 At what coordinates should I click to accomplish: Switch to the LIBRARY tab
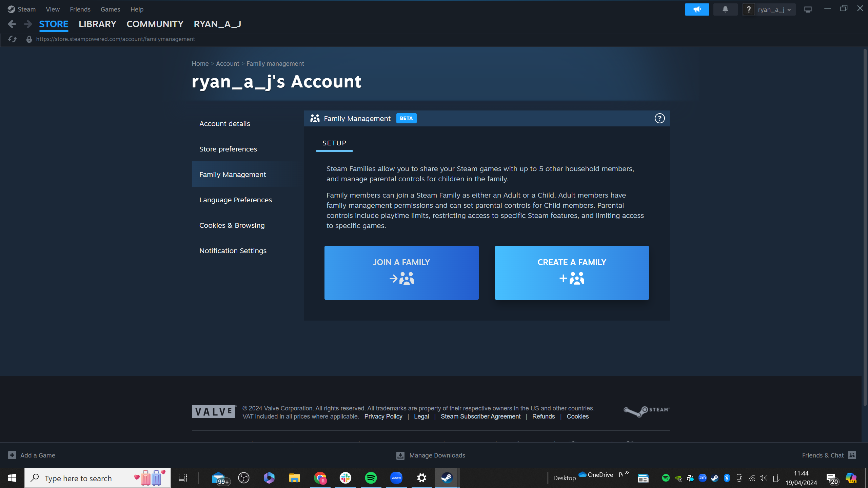tap(97, 24)
